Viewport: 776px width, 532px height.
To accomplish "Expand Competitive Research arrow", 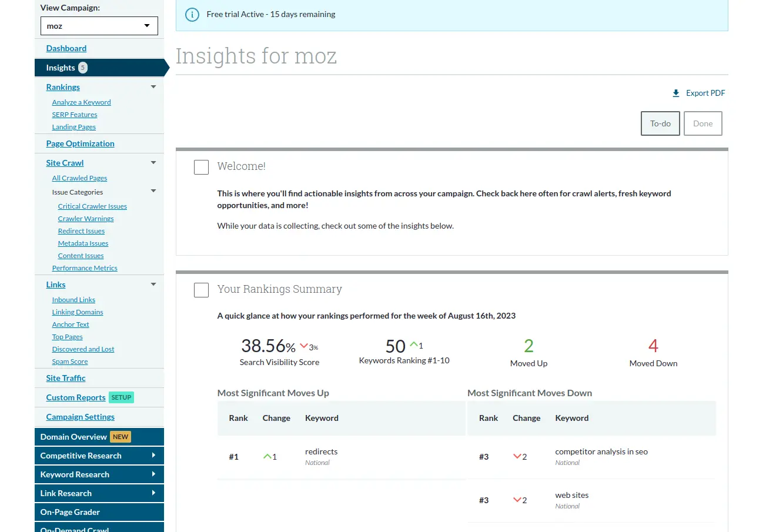I will pyautogui.click(x=153, y=455).
